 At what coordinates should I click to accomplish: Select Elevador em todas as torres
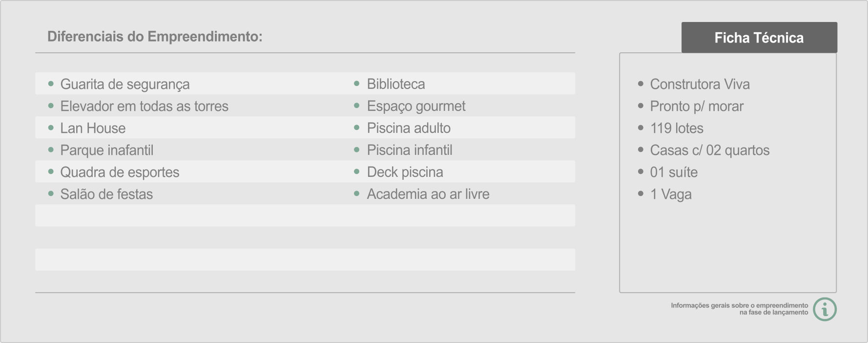(144, 106)
